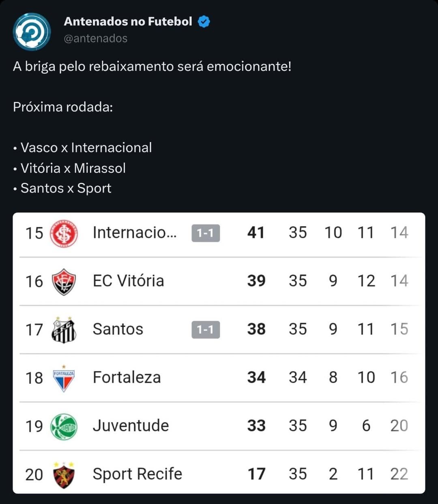438x504 pixels.
Task: Tap the Sport Recife club crest
Action: coord(64,474)
